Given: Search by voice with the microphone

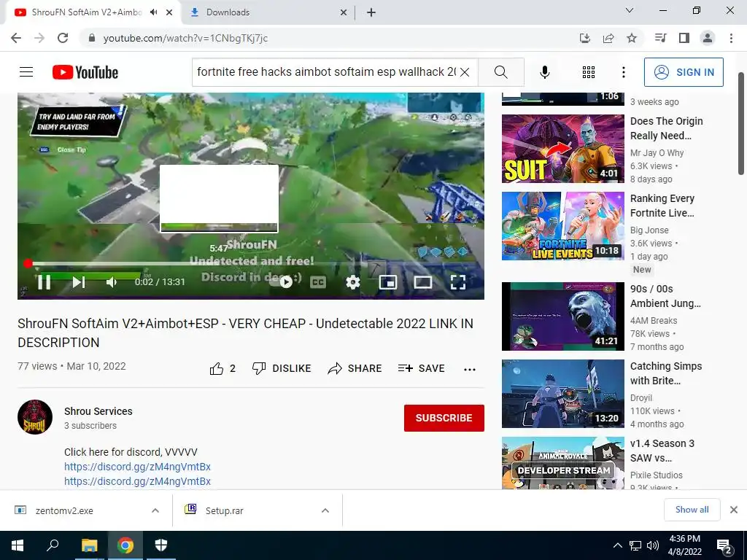Looking at the screenshot, I should click(545, 72).
